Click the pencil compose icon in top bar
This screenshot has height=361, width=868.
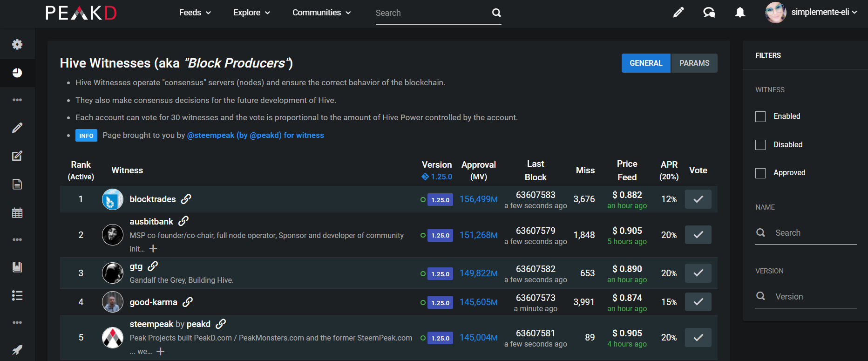coord(678,13)
